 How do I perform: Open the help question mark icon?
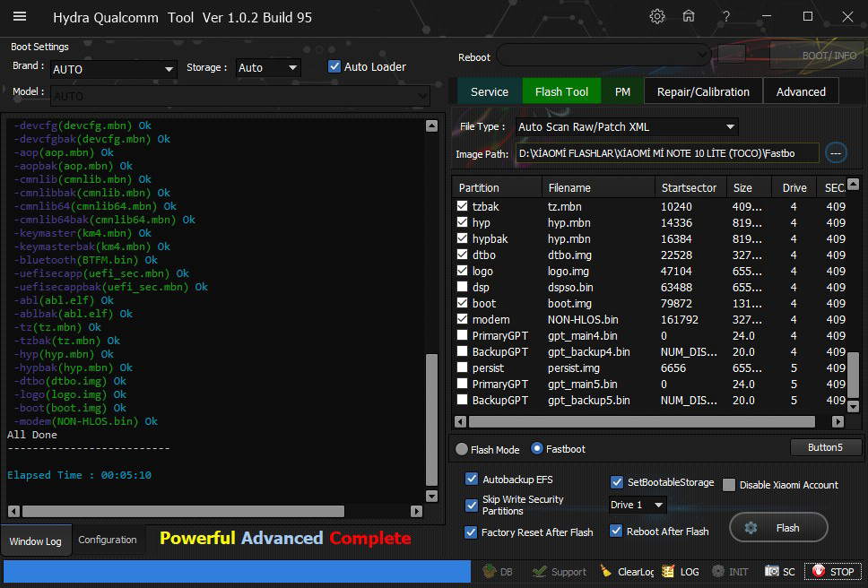pos(726,16)
